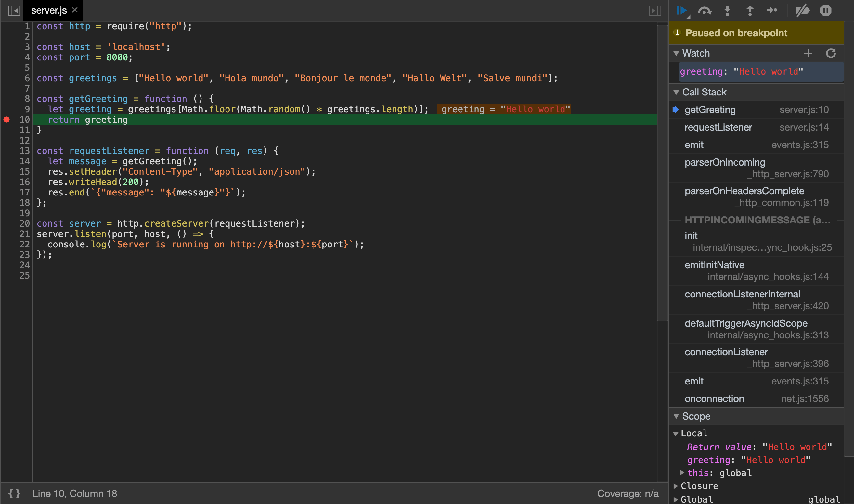Select getGreeting call stack frame
Screen dimensions: 854x504
756,110
